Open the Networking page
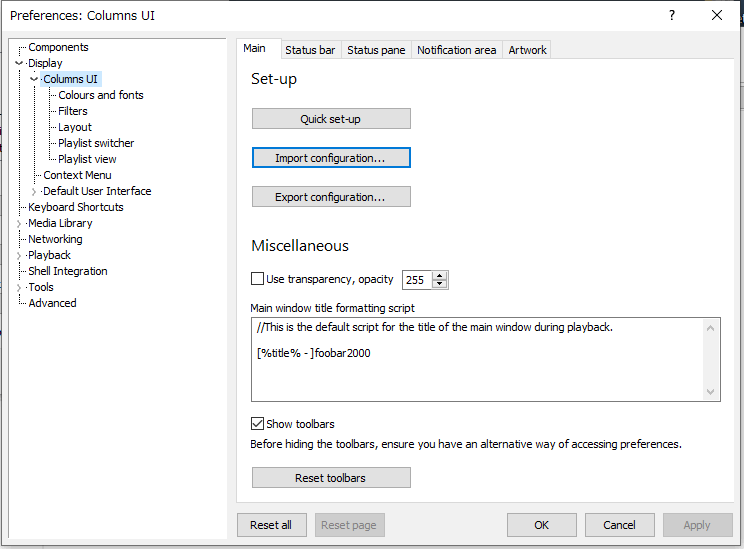 point(55,239)
